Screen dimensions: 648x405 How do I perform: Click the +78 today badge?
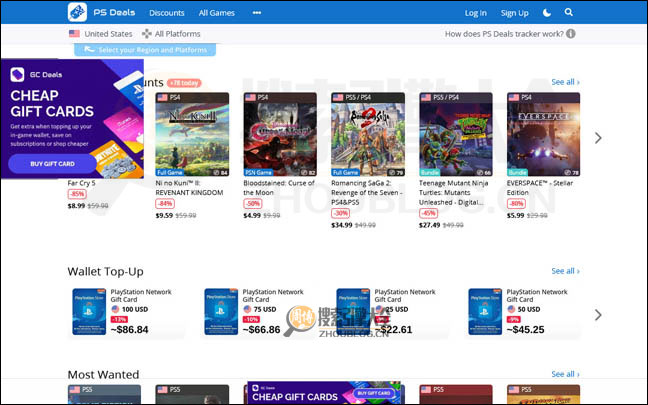pos(184,83)
